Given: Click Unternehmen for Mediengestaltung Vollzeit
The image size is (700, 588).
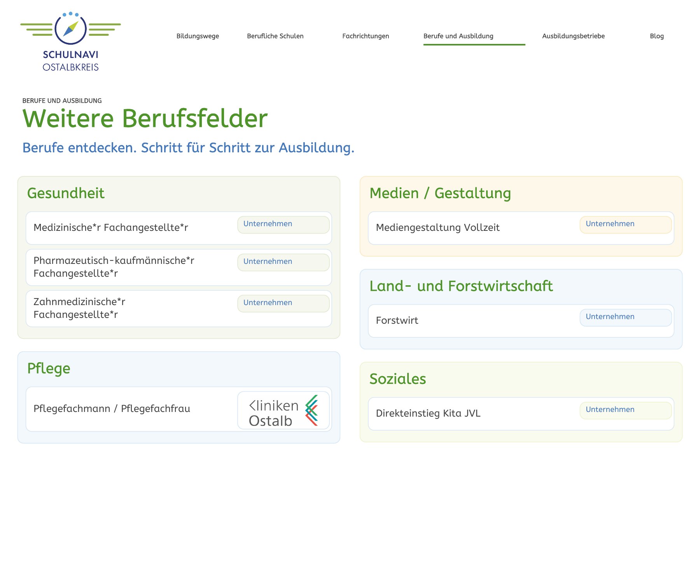Looking at the screenshot, I should tap(626, 225).
